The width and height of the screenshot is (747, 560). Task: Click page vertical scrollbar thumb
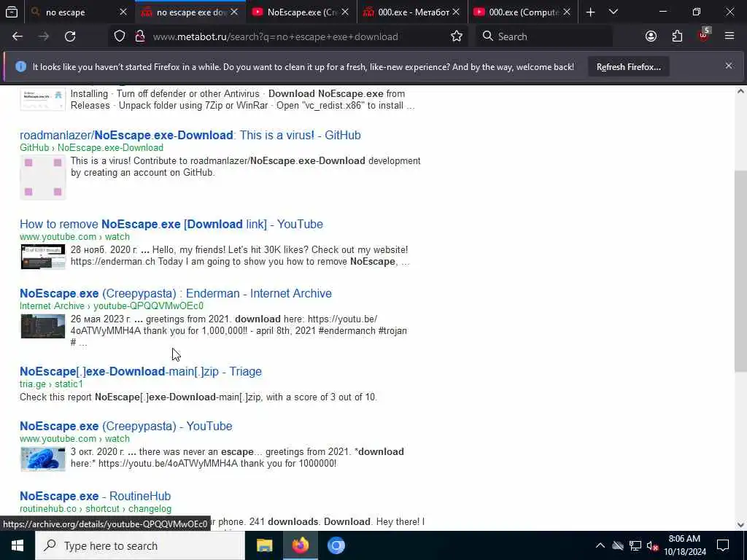[740, 271]
